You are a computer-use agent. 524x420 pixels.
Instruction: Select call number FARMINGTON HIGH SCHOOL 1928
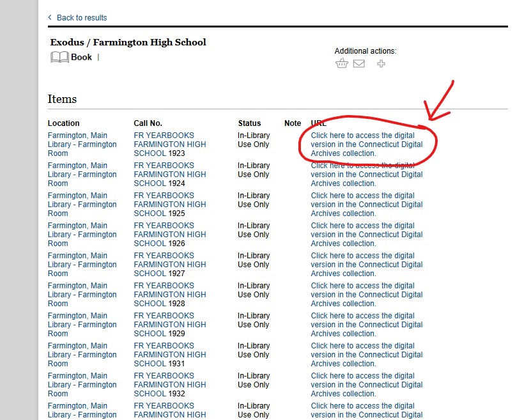[x=170, y=295]
